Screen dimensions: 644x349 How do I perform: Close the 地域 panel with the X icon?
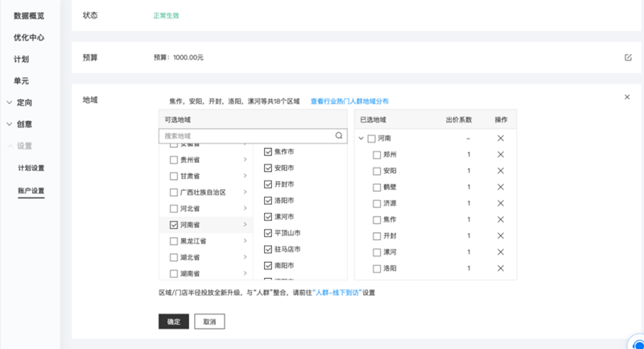tap(627, 97)
